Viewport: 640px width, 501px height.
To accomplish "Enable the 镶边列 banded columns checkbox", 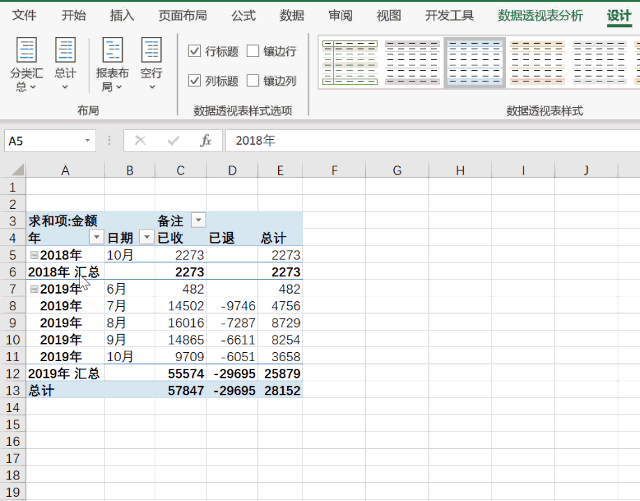I will click(x=253, y=80).
